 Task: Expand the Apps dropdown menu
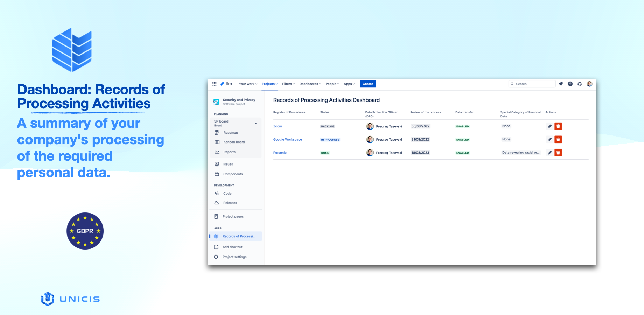(x=349, y=84)
